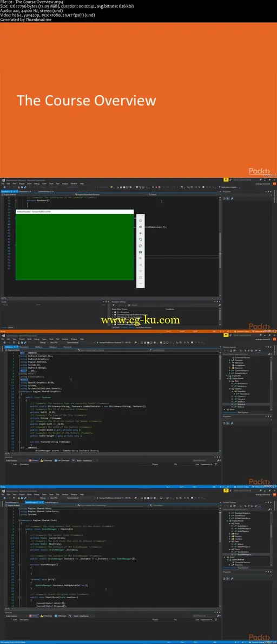Image resolution: width=277 pixels, height=644 pixels.
Task: Open the Tools menu in the StateManager.cs frame
Action: pos(51,494)
